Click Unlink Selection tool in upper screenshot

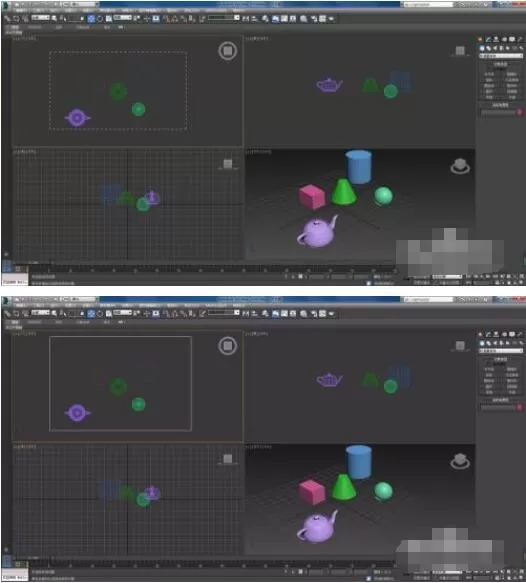pos(16,19)
